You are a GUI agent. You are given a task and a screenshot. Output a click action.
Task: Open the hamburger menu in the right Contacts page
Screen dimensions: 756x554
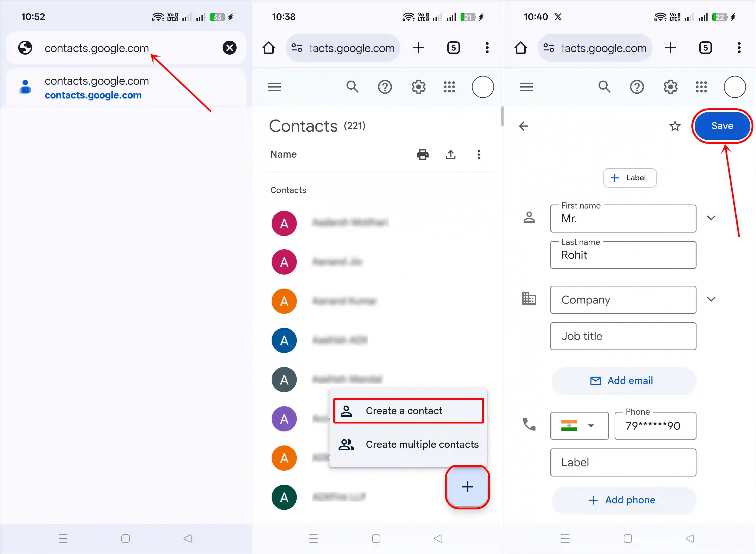526,87
